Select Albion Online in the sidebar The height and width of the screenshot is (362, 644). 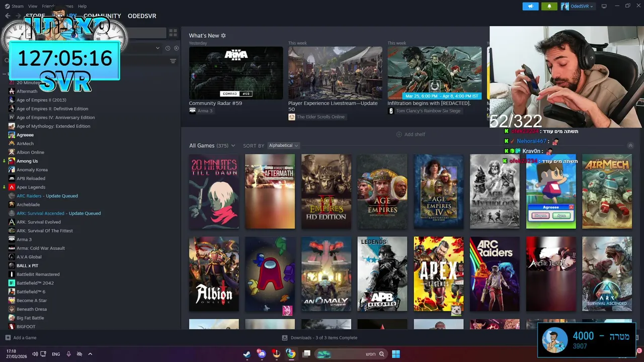pyautogui.click(x=30, y=152)
